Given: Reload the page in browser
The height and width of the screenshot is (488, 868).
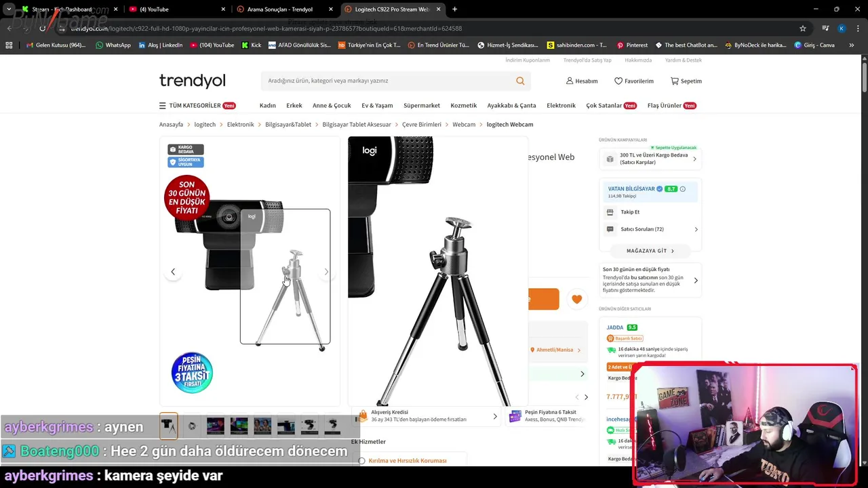Looking at the screenshot, I should click(x=42, y=28).
